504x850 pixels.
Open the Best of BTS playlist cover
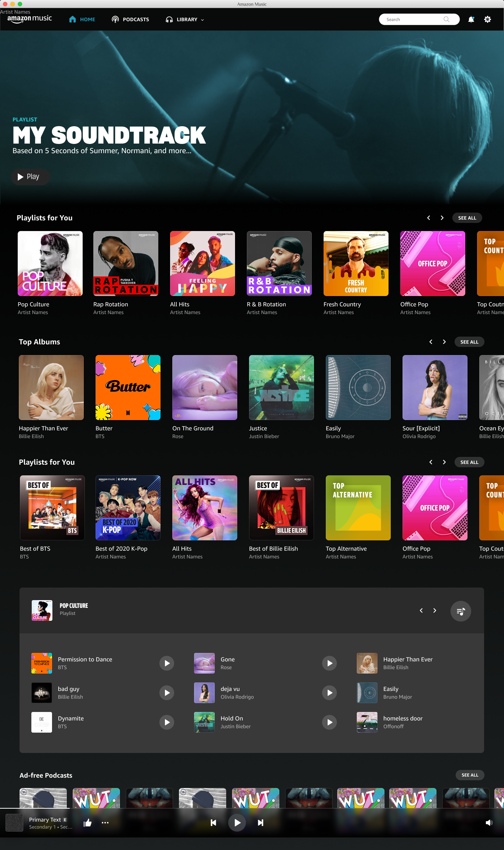coord(52,508)
